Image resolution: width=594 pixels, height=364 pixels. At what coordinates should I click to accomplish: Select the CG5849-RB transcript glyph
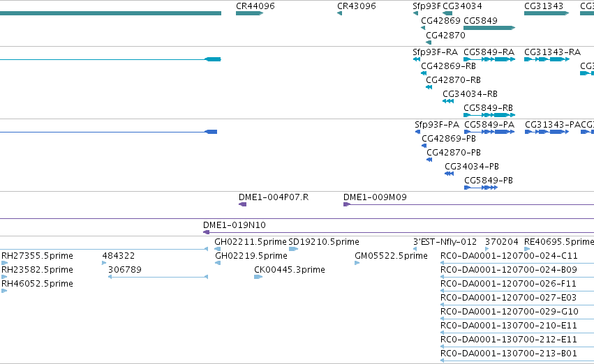[x=489, y=115]
